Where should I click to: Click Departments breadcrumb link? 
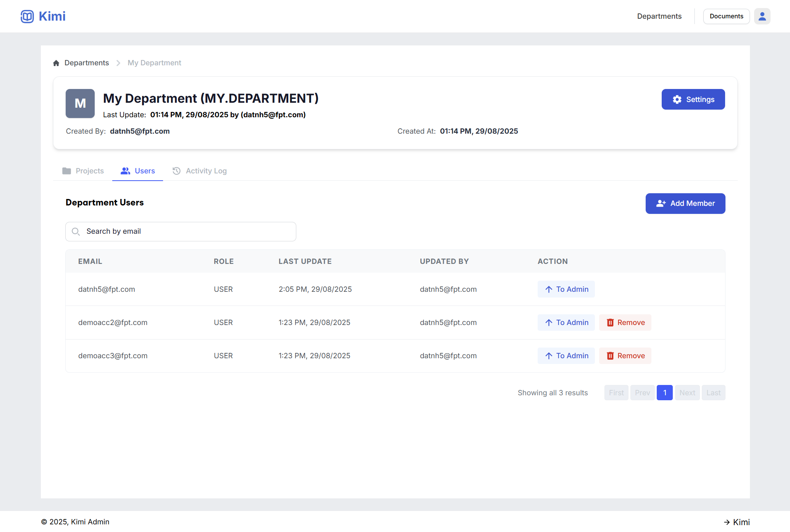pos(87,63)
